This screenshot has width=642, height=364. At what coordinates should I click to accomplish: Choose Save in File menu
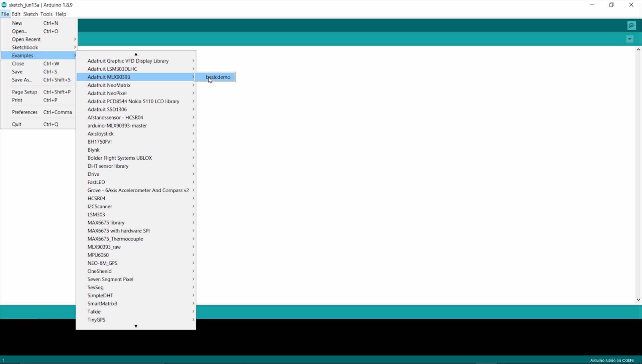(x=39, y=71)
